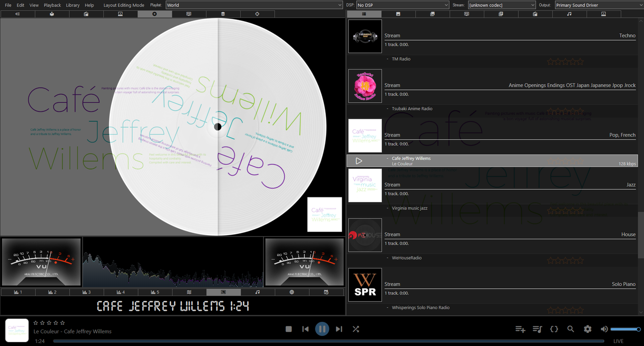Expand the Stream codec dropdown

pyautogui.click(x=502, y=5)
